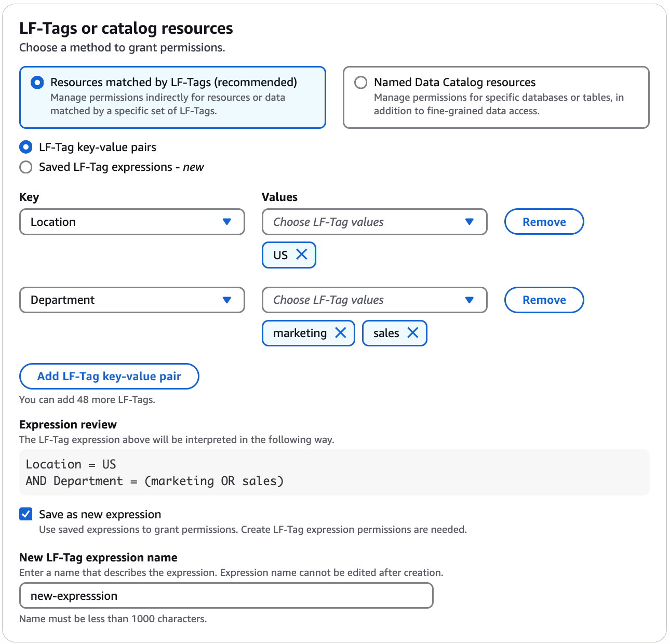Image resolution: width=670 pixels, height=644 pixels.
Task: Choose Saved LF-Tag expressions option
Action: [25, 167]
